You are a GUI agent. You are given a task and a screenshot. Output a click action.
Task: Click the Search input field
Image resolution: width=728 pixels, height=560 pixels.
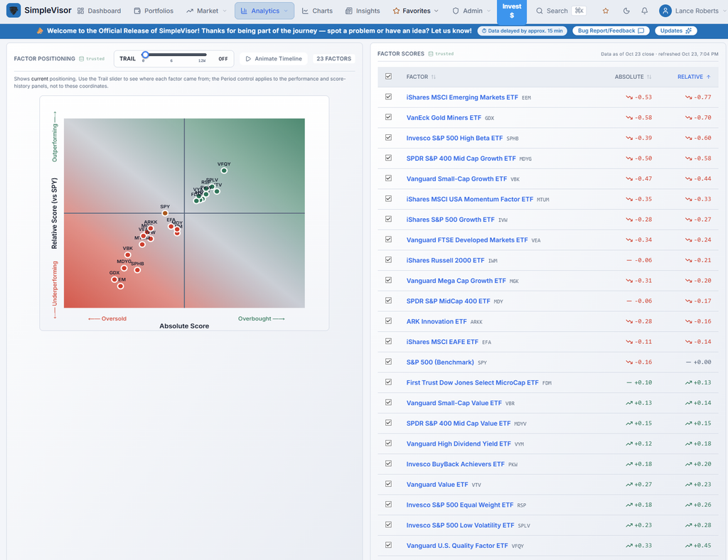coord(560,11)
